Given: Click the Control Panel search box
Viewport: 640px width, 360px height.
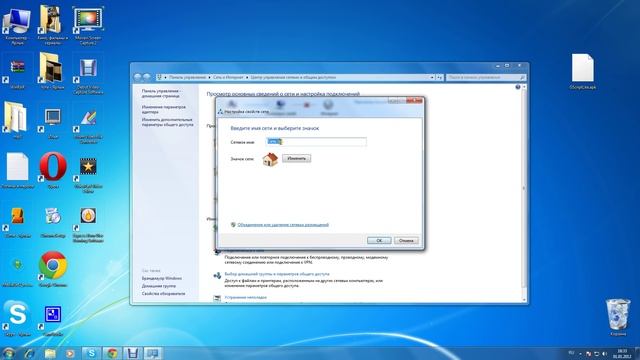Looking at the screenshot, I should (x=485, y=77).
